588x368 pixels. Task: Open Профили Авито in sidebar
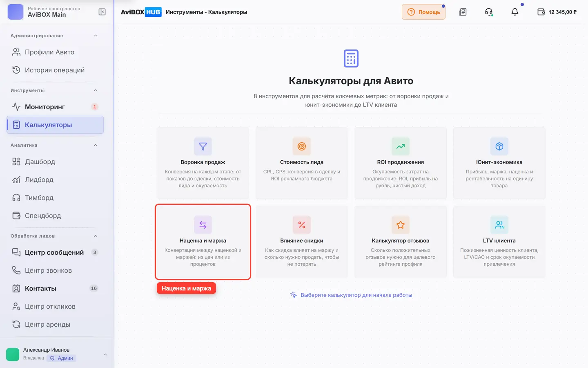coord(55,52)
